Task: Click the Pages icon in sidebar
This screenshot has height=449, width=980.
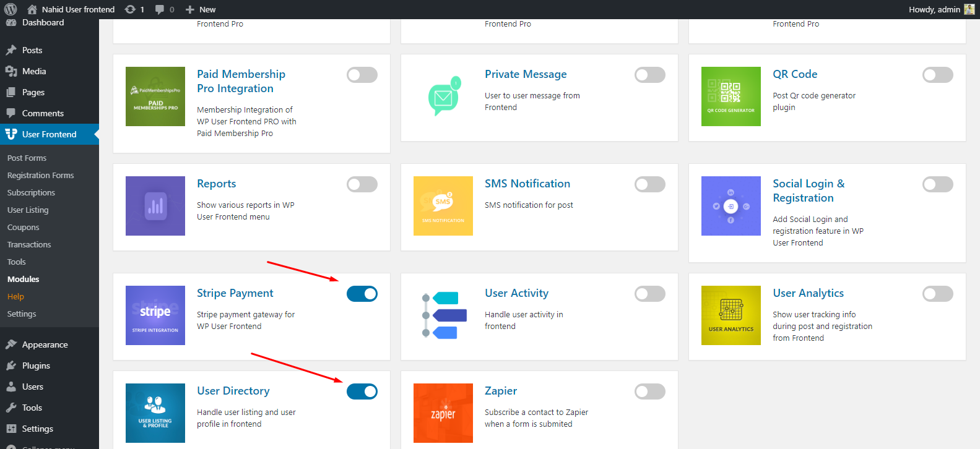Action: pyautogui.click(x=11, y=92)
